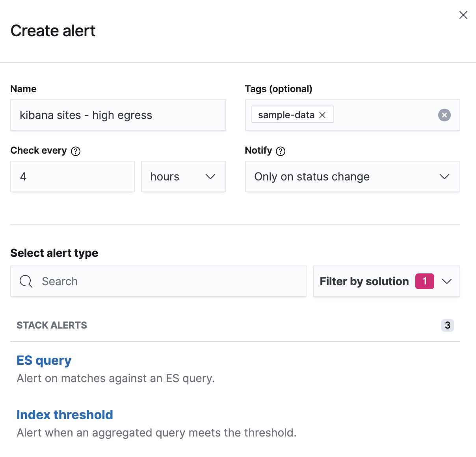Screen dimensions: 476x457
Task: Click the STACK ALERTS section header
Action: click(x=52, y=325)
